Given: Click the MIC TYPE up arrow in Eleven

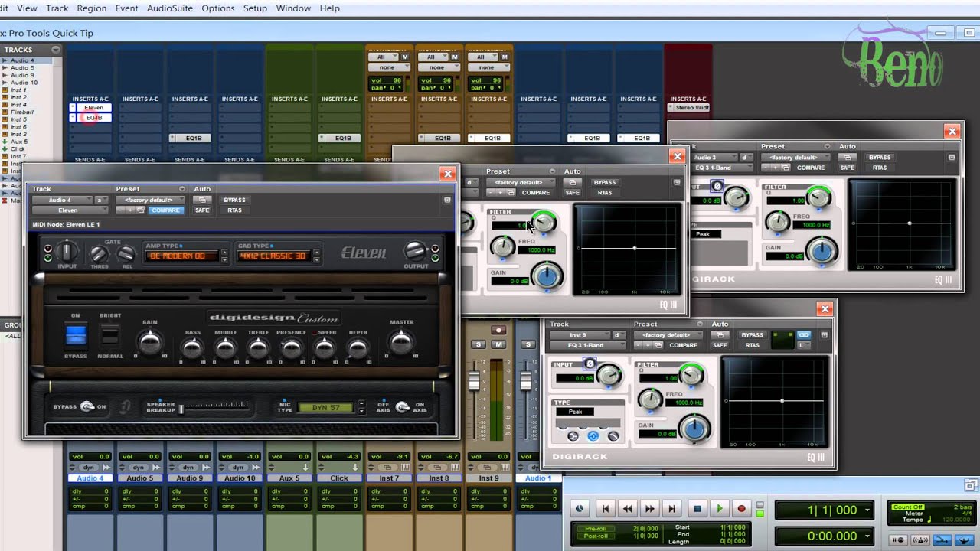Looking at the screenshot, I should tap(361, 405).
